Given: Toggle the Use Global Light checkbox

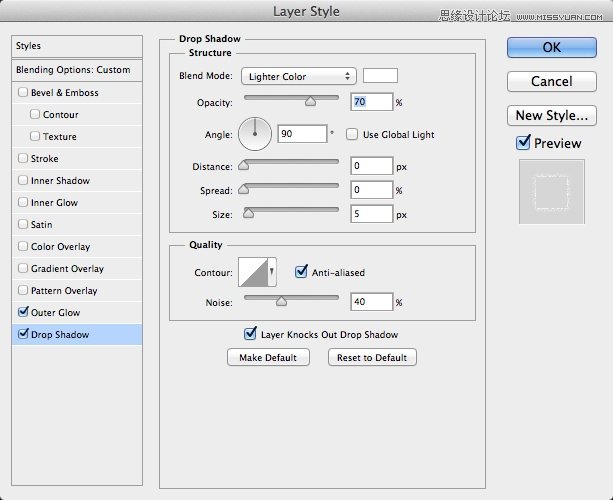Looking at the screenshot, I should [x=352, y=135].
